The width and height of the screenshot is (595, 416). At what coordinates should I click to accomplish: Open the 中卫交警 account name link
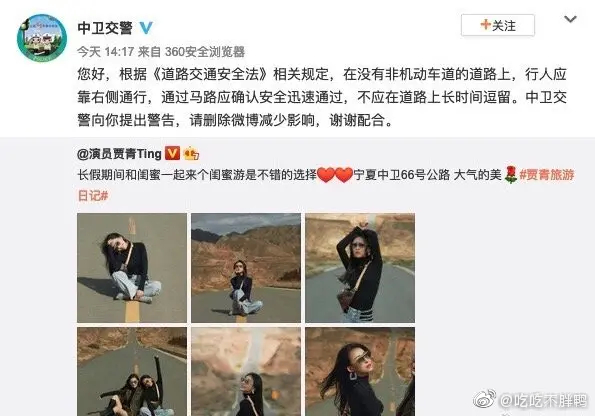[105, 28]
